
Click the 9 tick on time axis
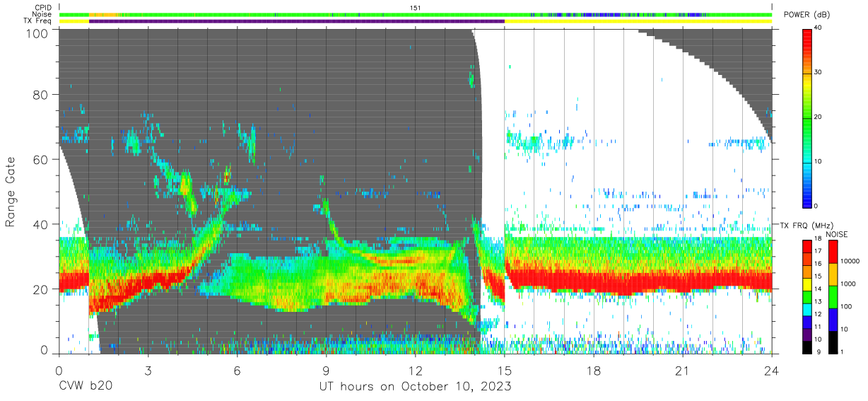point(327,371)
